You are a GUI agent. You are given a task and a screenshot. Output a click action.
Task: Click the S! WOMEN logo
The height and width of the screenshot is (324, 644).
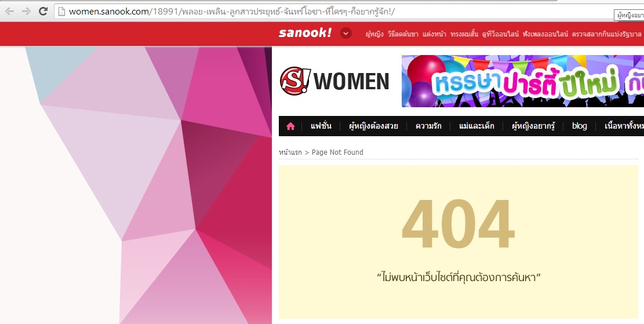click(334, 81)
